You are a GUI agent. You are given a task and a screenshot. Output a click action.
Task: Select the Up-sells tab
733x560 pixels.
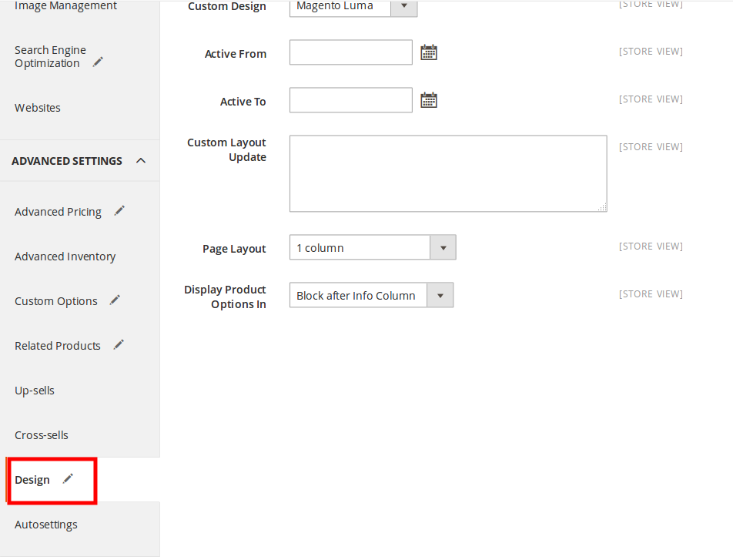tap(35, 391)
